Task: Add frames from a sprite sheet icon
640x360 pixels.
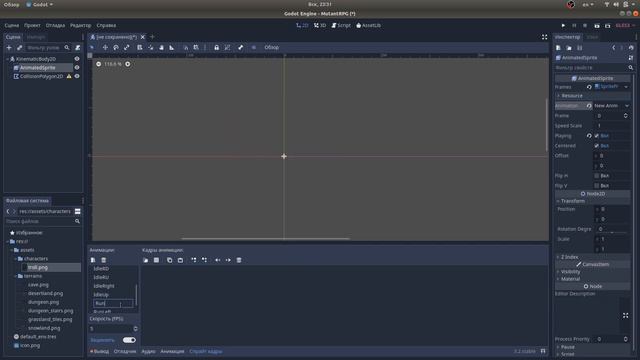Action: [x=156, y=260]
